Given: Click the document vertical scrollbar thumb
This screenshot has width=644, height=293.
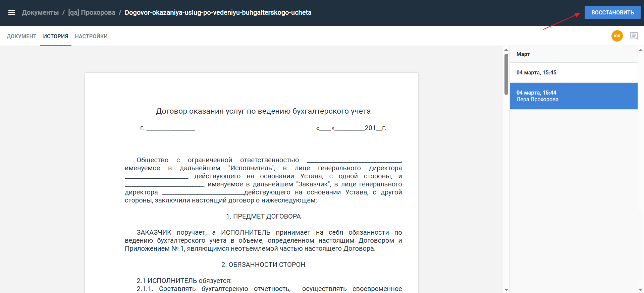Looking at the screenshot, I should 506,74.
